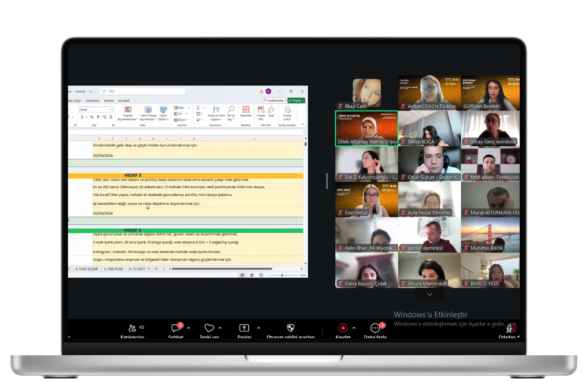Expand the Excel formula bar

coord(304,132)
